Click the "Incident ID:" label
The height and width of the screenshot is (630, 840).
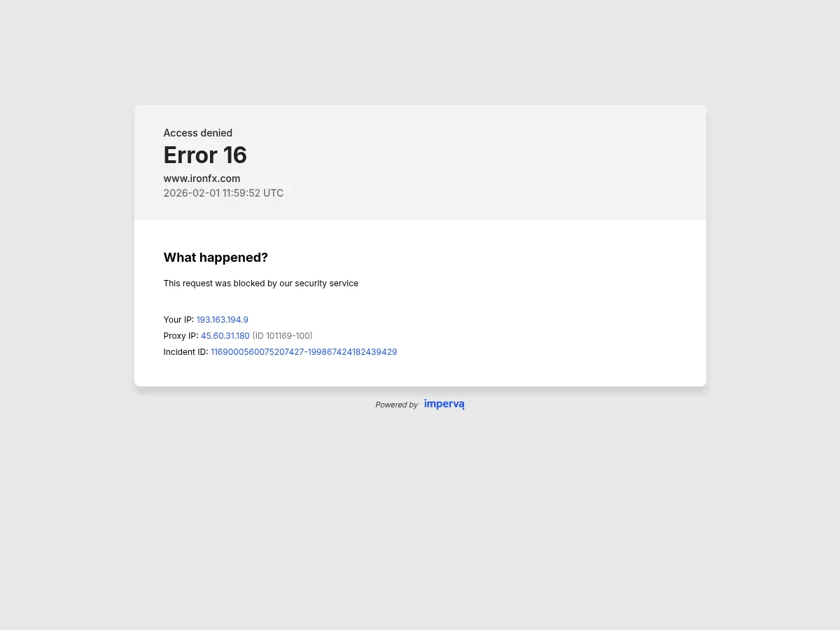pos(185,352)
